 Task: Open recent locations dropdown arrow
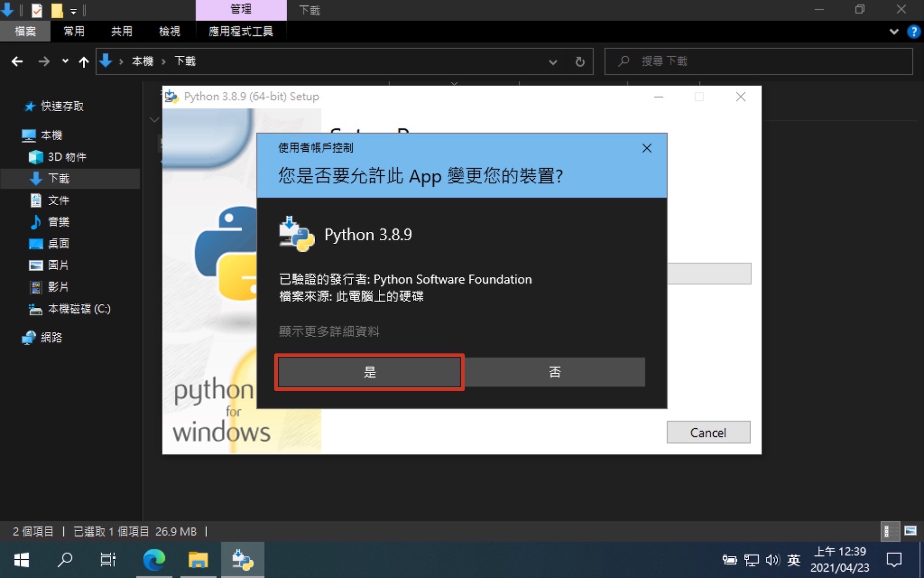tap(65, 61)
